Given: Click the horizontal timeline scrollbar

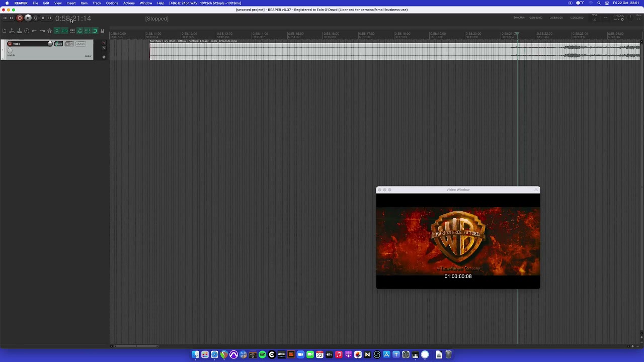Looking at the screenshot, I should [136, 346].
